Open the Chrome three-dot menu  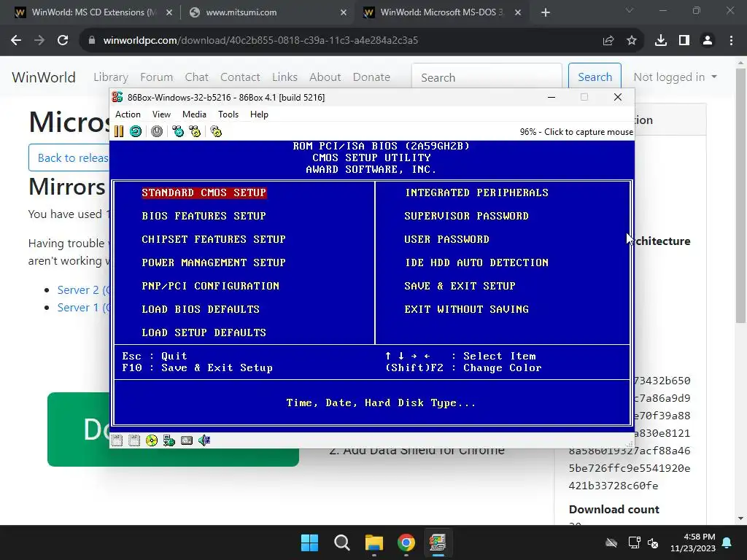[731, 41]
